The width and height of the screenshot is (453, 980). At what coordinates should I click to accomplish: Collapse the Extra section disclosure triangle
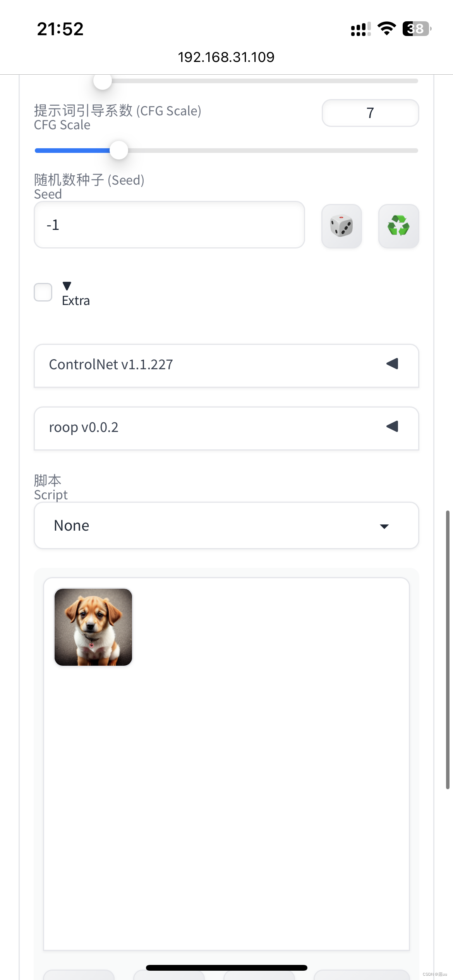(67, 286)
